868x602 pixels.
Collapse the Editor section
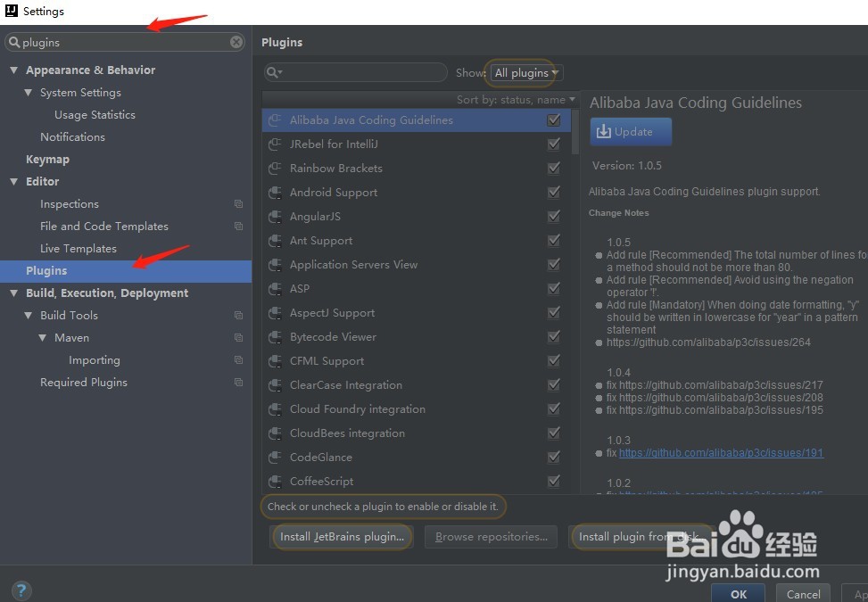tap(14, 181)
